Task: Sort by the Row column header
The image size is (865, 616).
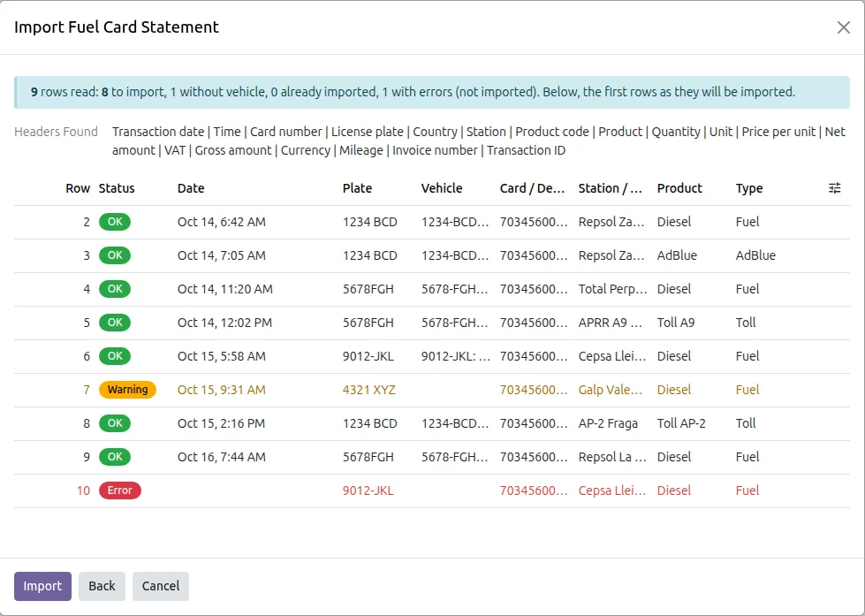Action: coord(78,188)
